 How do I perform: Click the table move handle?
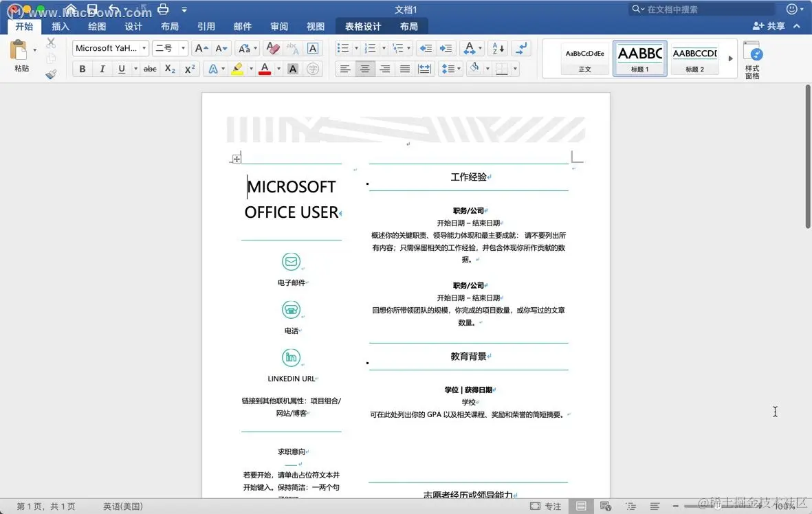tap(237, 159)
